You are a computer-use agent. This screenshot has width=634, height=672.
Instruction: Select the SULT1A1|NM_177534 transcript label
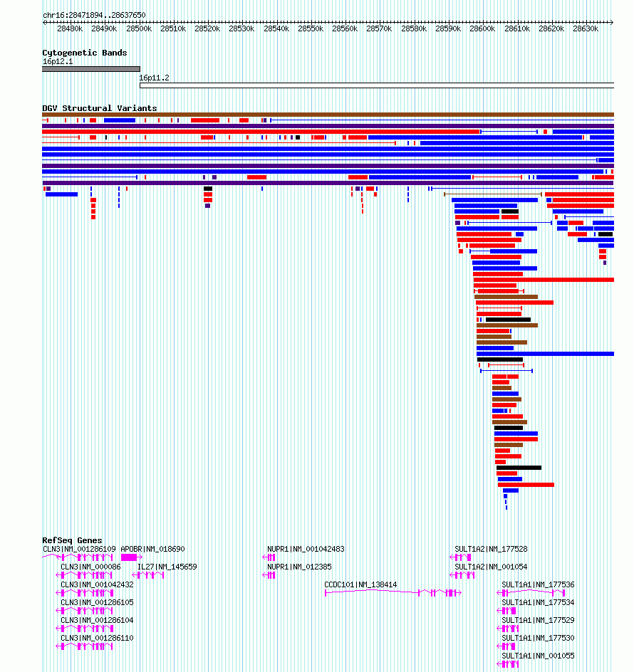coord(538,602)
